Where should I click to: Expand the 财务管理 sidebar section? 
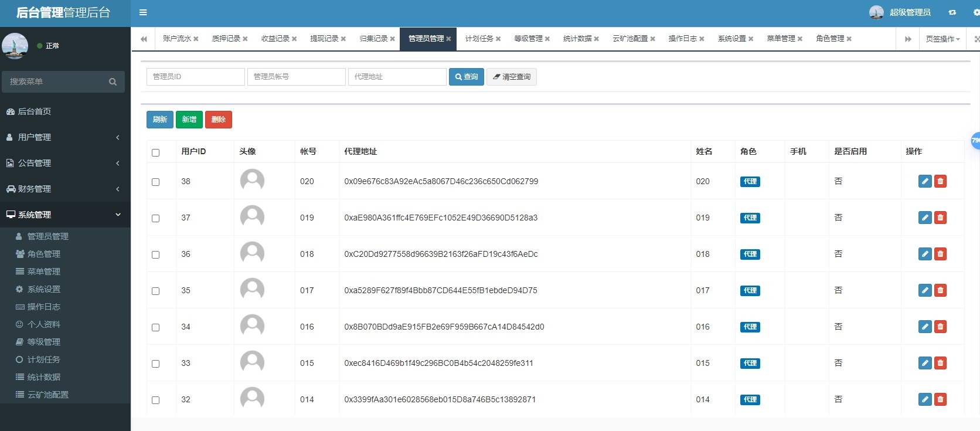[64, 189]
